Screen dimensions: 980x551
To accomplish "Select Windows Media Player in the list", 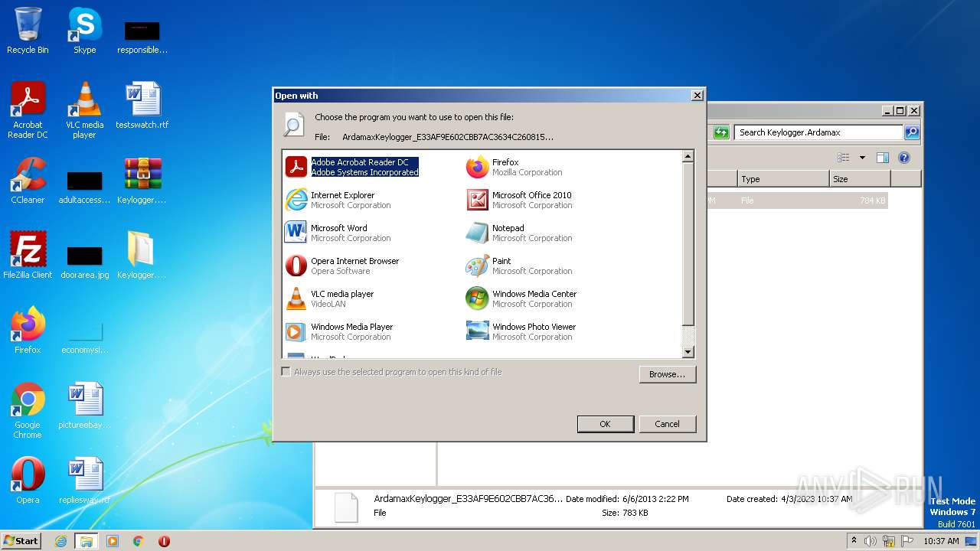I will coord(339,331).
